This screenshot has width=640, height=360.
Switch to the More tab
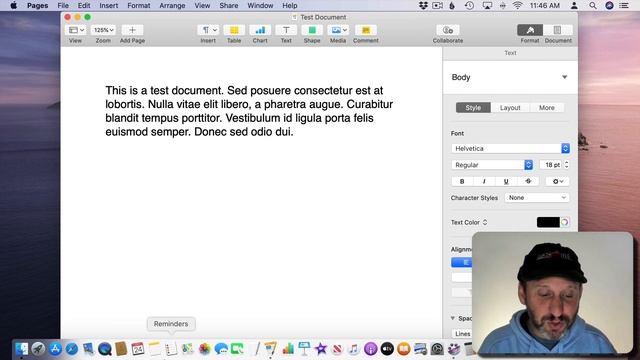547,108
